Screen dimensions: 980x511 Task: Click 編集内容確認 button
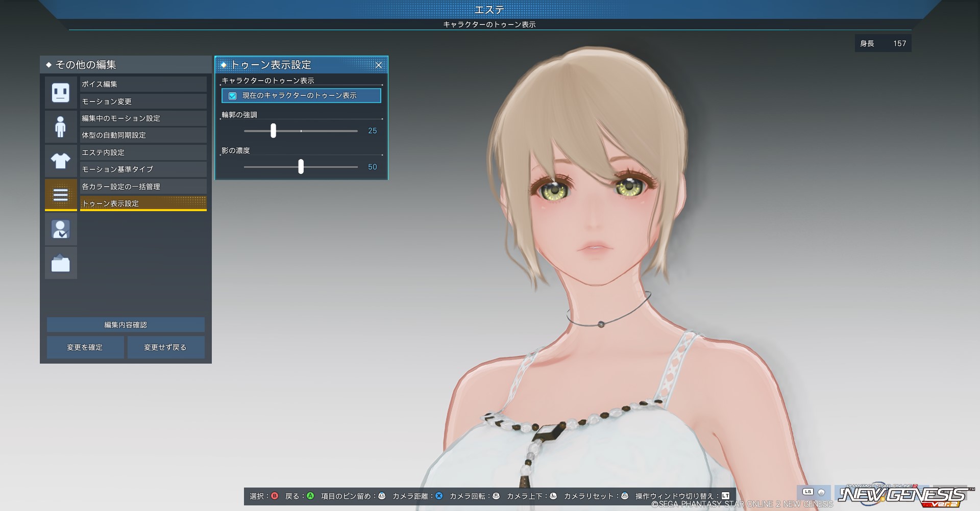click(126, 325)
